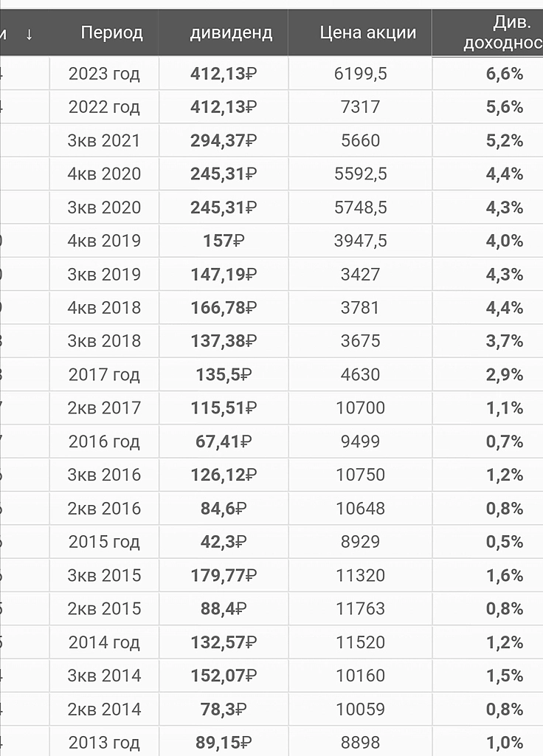Select share price 3427
This screenshot has height=756, width=543.
tap(361, 275)
